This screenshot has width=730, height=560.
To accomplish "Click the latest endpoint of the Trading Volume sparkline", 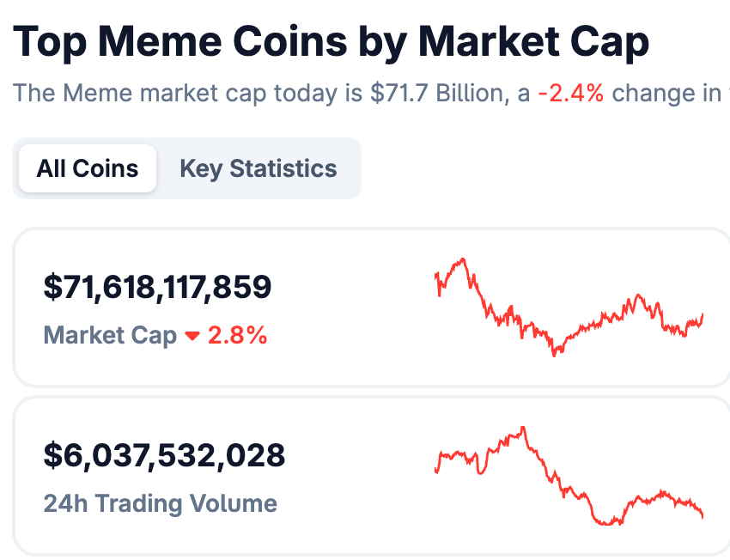I will tap(702, 516).
